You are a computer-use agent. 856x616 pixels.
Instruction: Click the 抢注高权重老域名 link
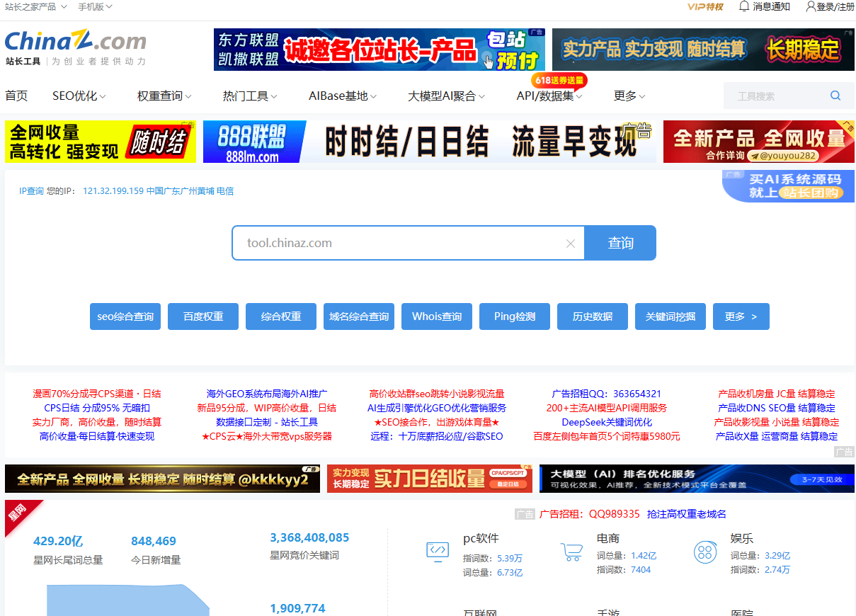coord(687,514)
